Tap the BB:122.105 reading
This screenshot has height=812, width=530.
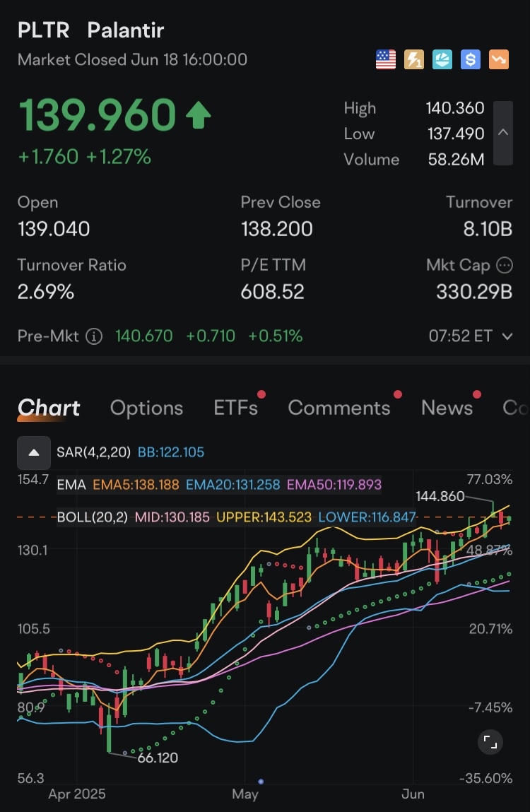(171, 452)
